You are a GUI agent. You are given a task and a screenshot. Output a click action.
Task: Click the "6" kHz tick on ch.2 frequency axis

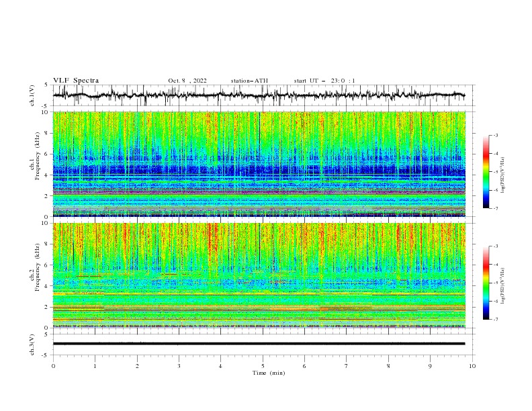(x=48, y=265)
